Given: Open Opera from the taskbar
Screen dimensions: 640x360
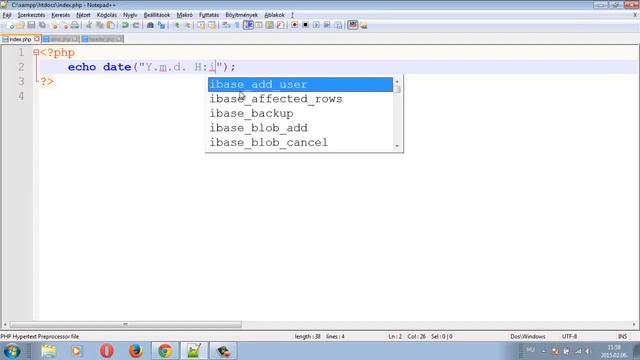Looking at the screenshot, I should click(x=107, y=351).
